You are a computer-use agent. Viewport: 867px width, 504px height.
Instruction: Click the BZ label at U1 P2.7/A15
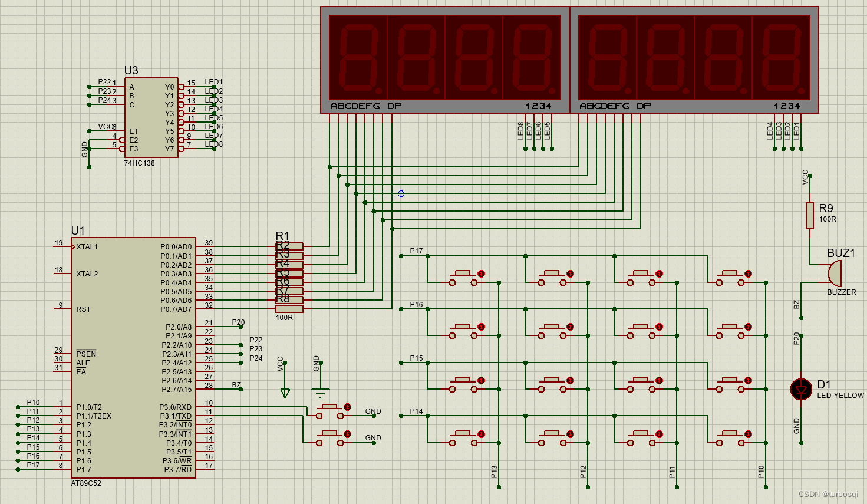point(236,385)
